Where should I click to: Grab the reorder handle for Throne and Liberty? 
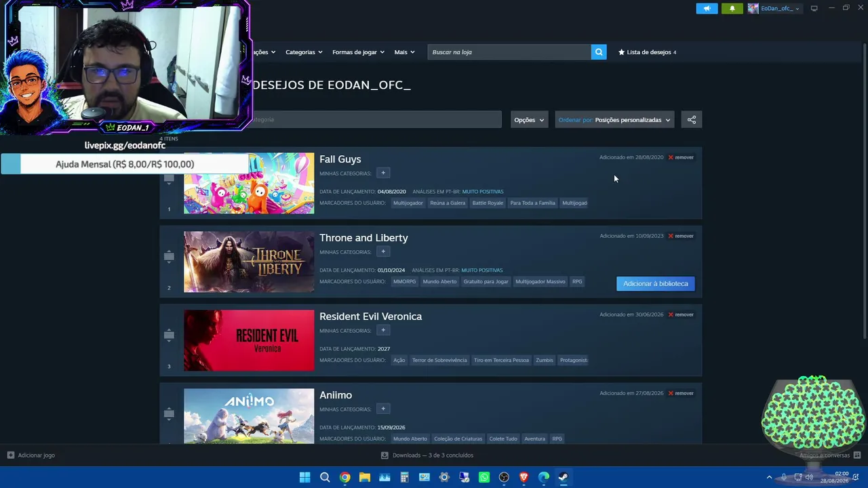pyautogui.click(x=169, y=256)
